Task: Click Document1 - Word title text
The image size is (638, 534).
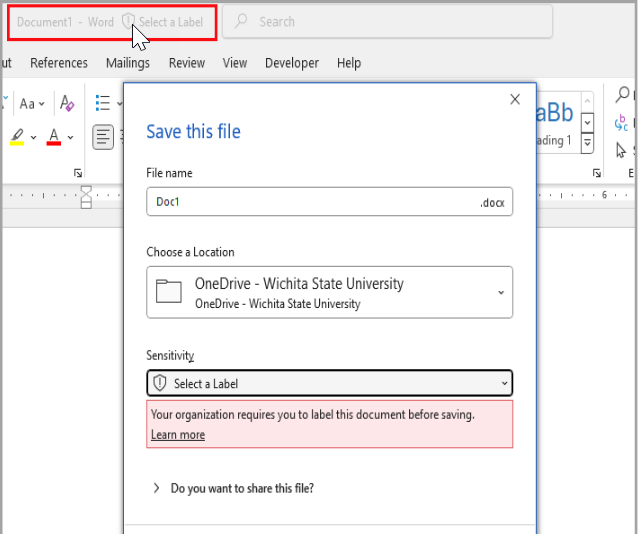Action: (65, 22)
